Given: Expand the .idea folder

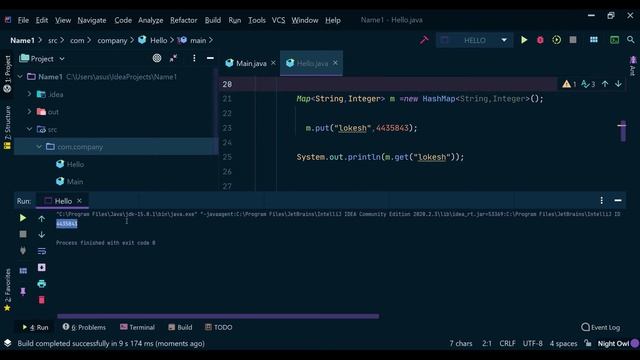Looking at the screenshot, I should point(29,94).
